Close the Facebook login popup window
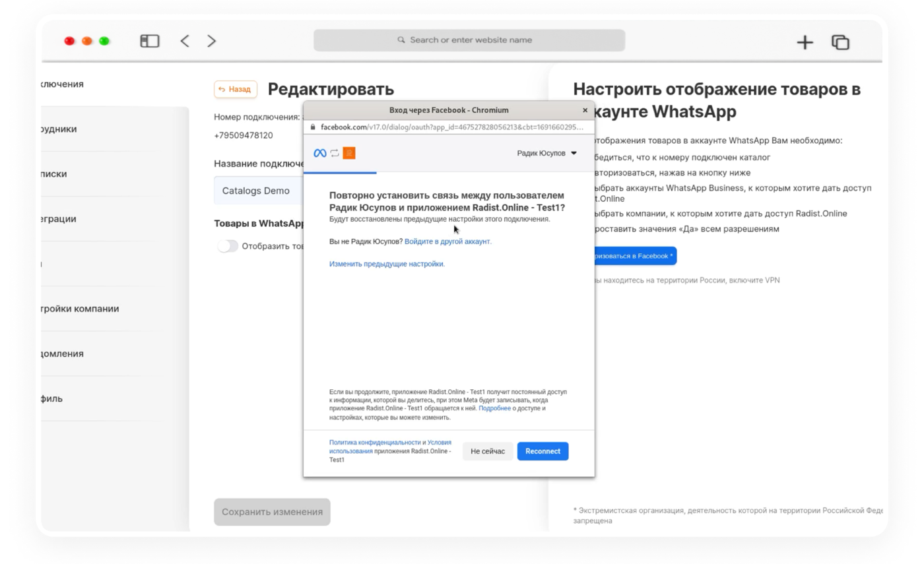 tap(585, 110)
